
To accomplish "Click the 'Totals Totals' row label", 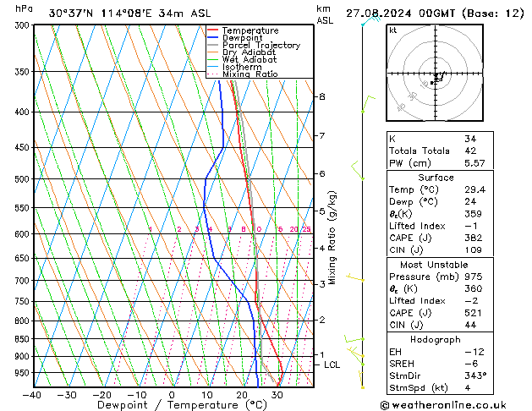I will tap(420, 151).
